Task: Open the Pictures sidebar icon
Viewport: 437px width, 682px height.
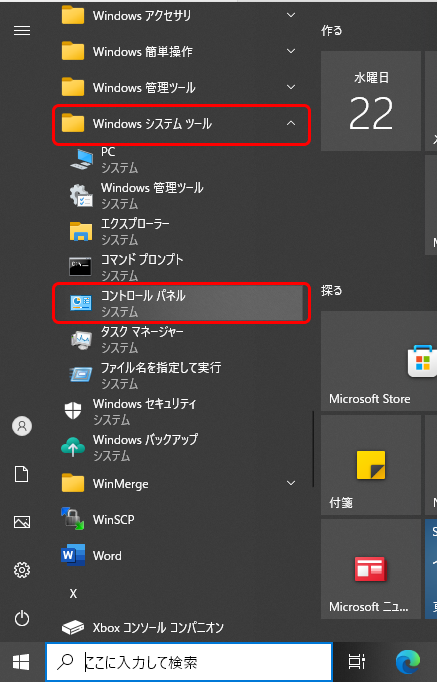Action: [x=22, y=522]
